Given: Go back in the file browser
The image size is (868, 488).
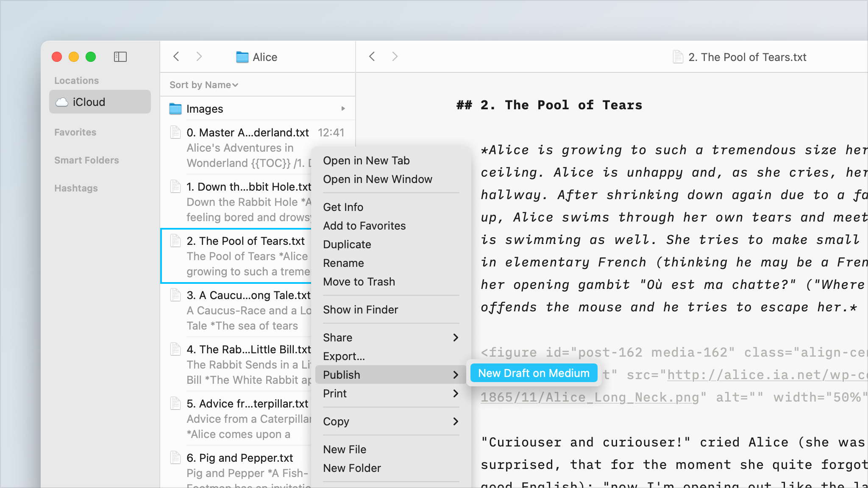Looking at the screenshot, I should pyautogui.click(x=176, y=57).
